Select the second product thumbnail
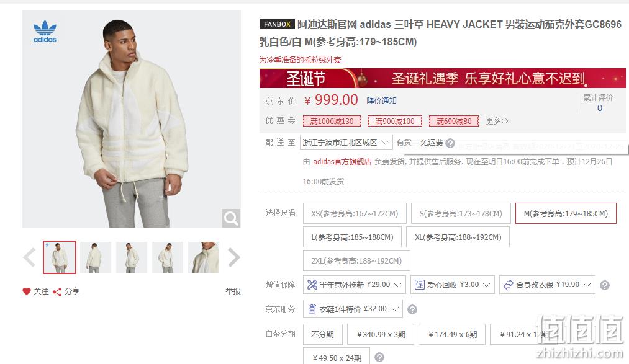Viewport: 629px width, 364px height. pyautogui.click(x=96, y=257)
